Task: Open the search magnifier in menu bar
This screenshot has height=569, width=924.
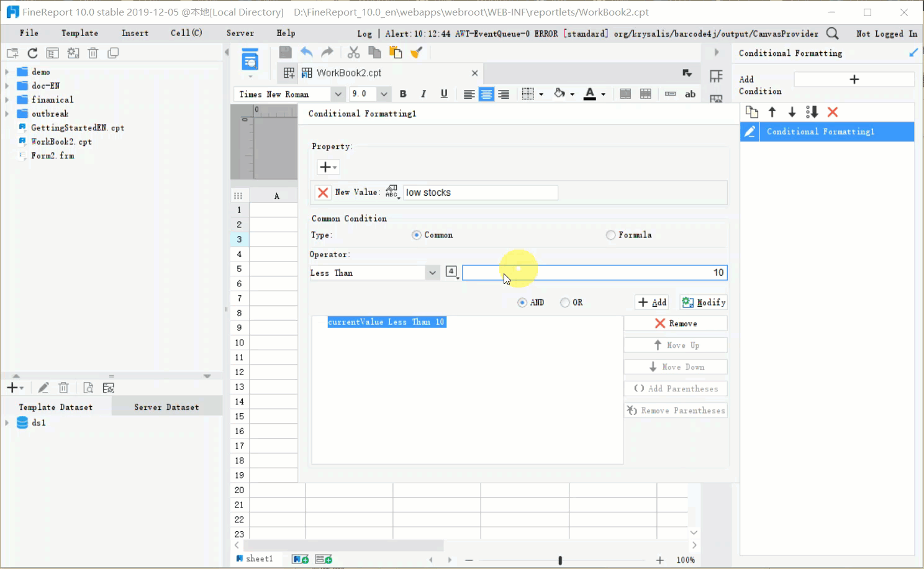Action: click(833, 34)
